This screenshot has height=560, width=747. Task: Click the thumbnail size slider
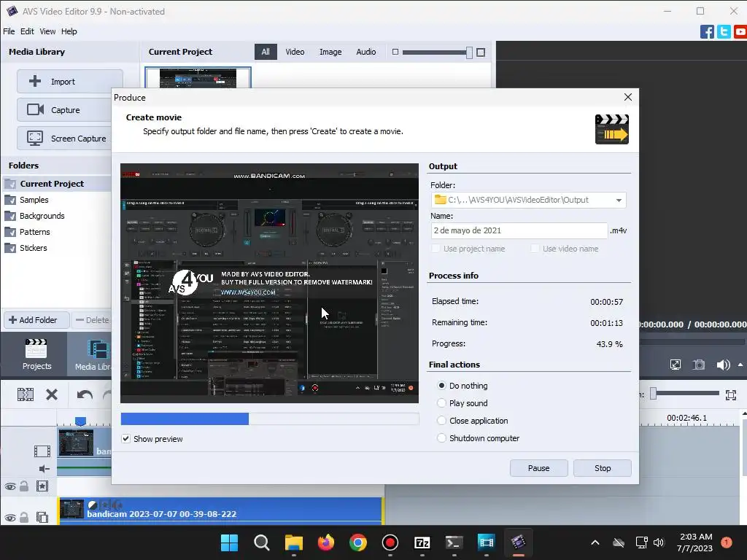[x=436, y=52]
